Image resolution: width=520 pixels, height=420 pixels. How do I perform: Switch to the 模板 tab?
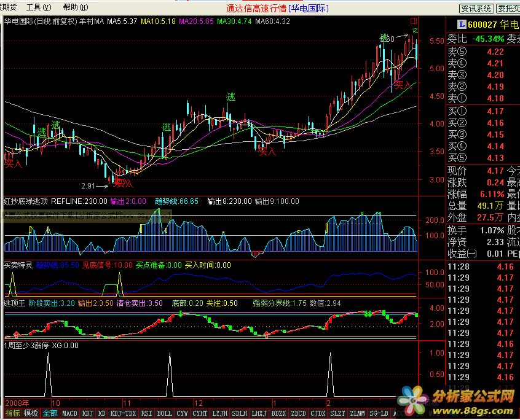pos(31,413)
